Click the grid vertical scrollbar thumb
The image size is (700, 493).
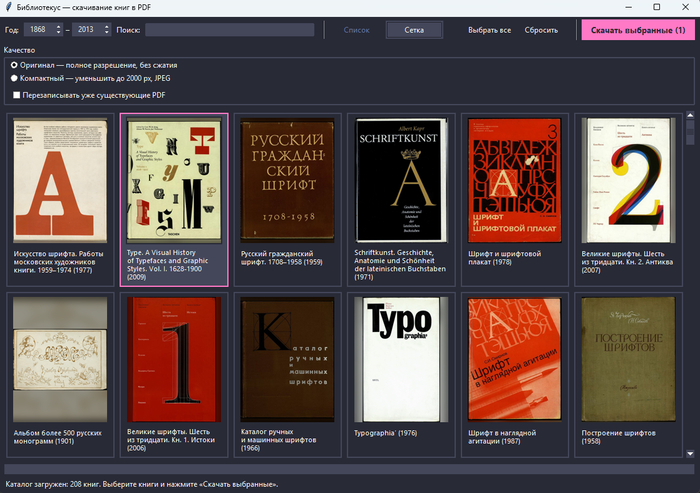tap(690, 132)
